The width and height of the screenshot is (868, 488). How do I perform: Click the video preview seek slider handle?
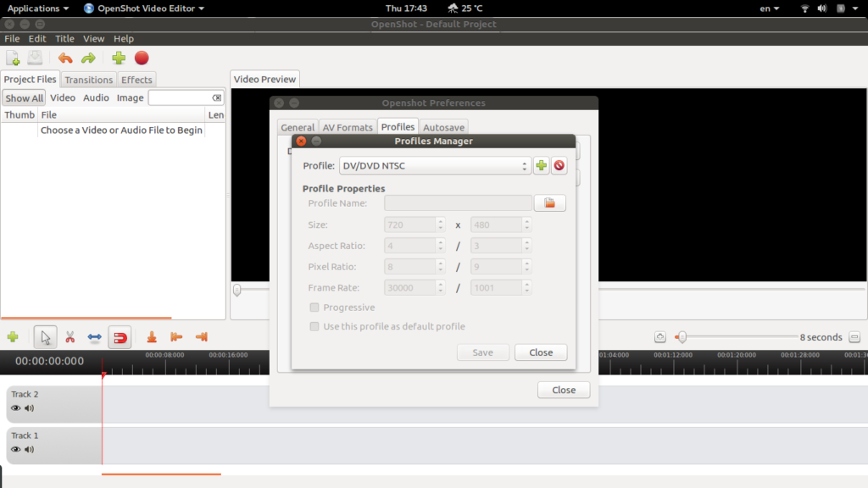tap(237, 290)
